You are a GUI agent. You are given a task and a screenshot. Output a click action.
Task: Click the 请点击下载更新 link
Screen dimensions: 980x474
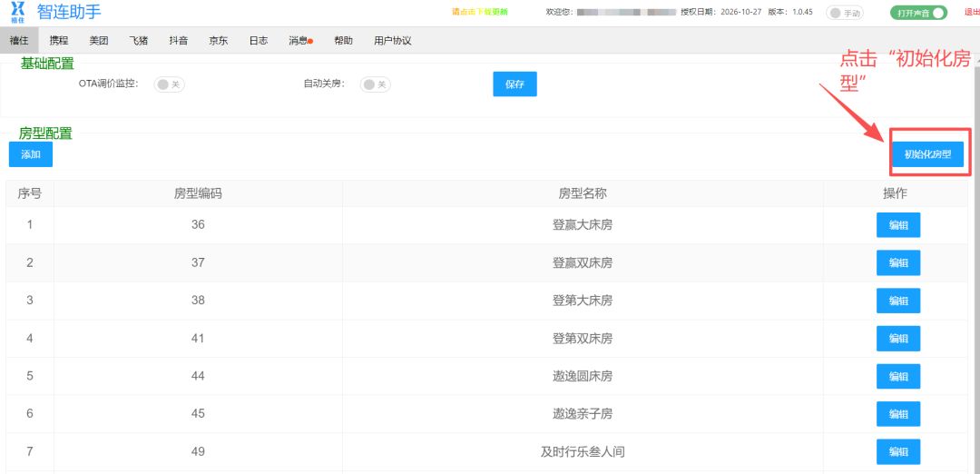(479, 12)
